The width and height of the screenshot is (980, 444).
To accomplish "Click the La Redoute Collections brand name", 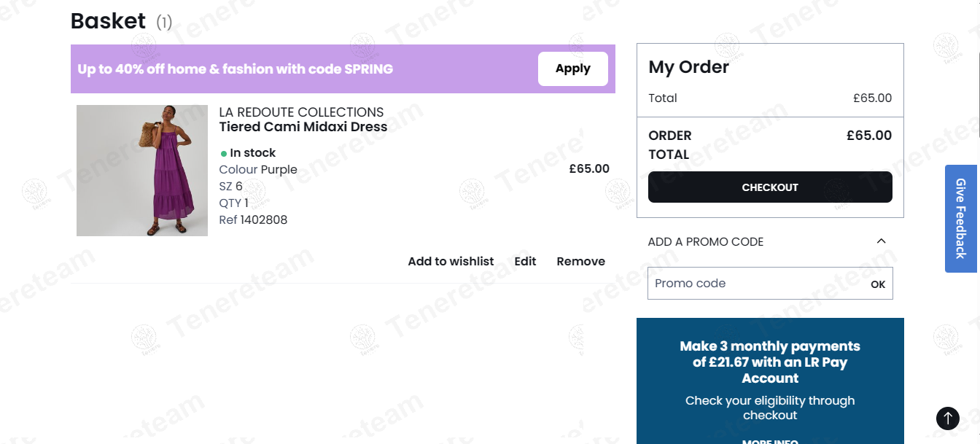I will (301, 112).
